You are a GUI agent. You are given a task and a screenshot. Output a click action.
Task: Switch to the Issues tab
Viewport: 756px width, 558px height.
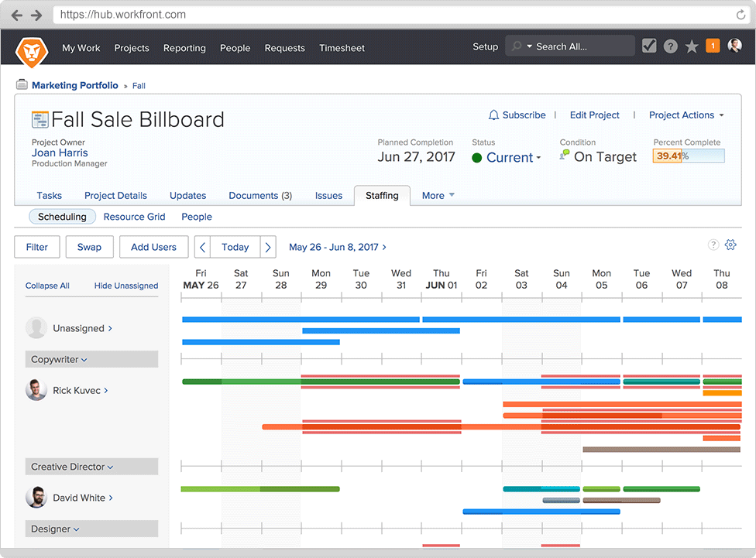pos(328,196)
